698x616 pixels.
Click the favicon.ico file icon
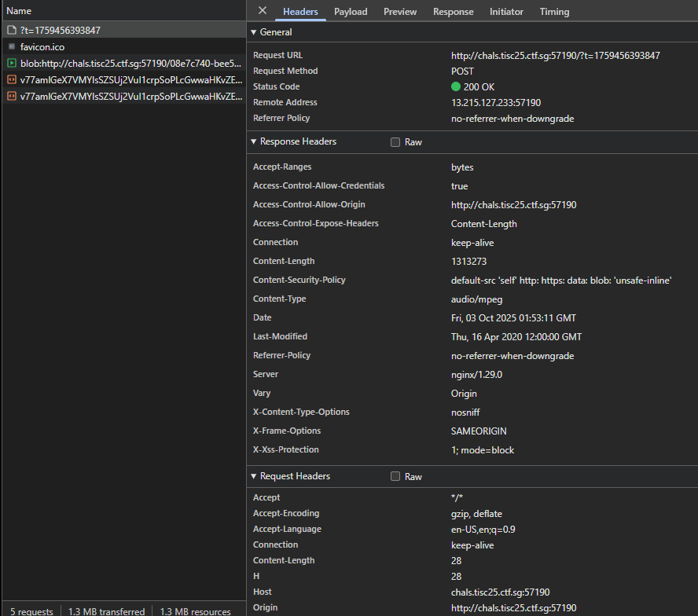11,47
